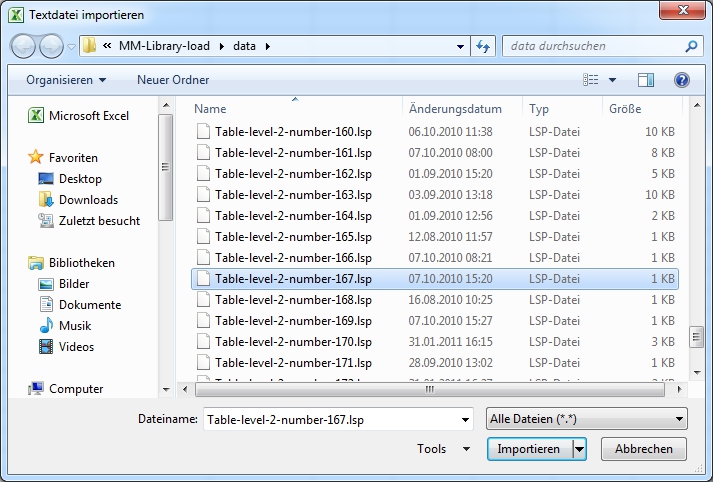The image size is (713, 482).
Task: Open the Downloads folder in Favoriten
Action: point(88,200)
